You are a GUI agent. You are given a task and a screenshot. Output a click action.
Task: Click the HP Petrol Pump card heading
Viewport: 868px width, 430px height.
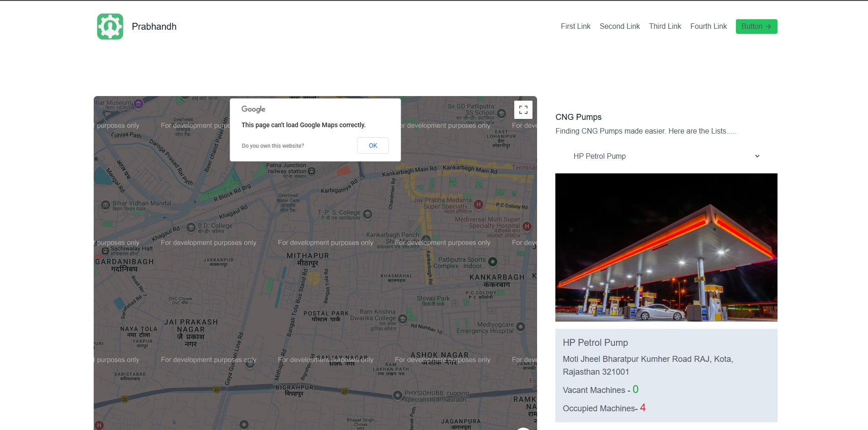pos(595,343)
